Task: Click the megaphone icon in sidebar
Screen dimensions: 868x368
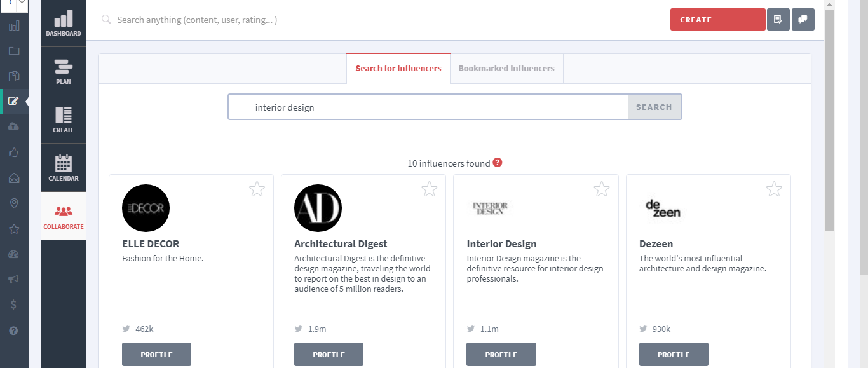Action: pos(14,279)
